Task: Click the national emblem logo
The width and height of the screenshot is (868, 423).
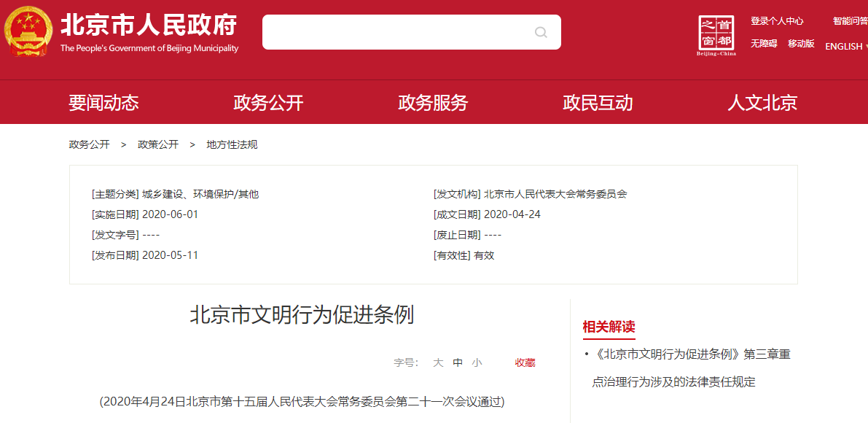Action: (x=28, y=31)
